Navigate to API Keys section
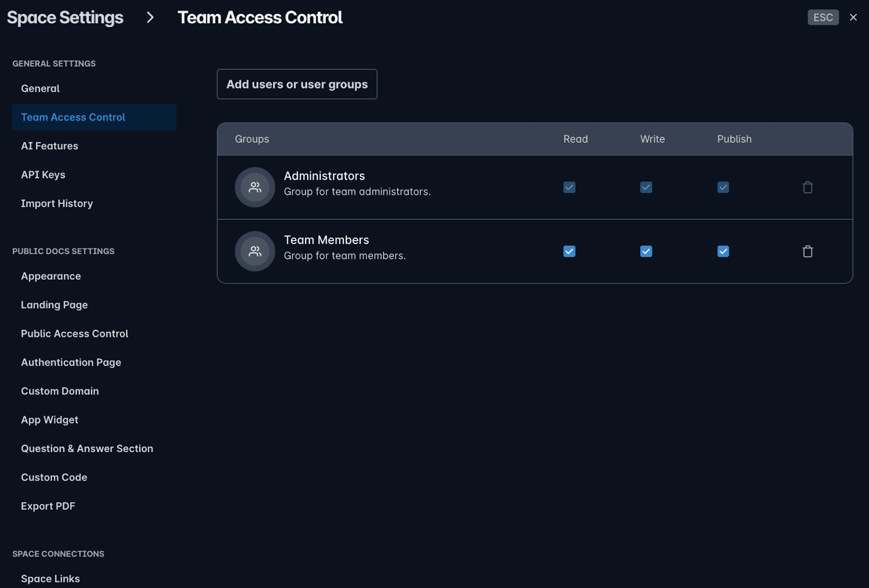Screen dimensions: 869x588 click(43, 175)
